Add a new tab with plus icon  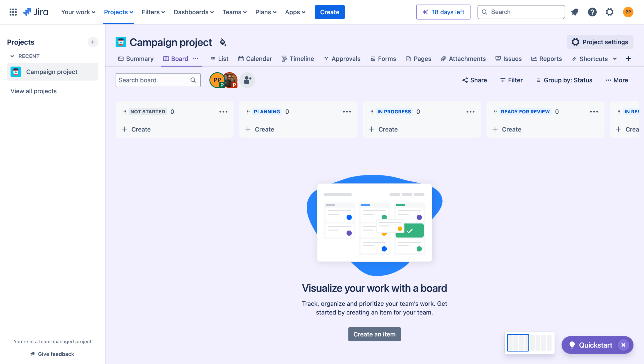[628, 59]
